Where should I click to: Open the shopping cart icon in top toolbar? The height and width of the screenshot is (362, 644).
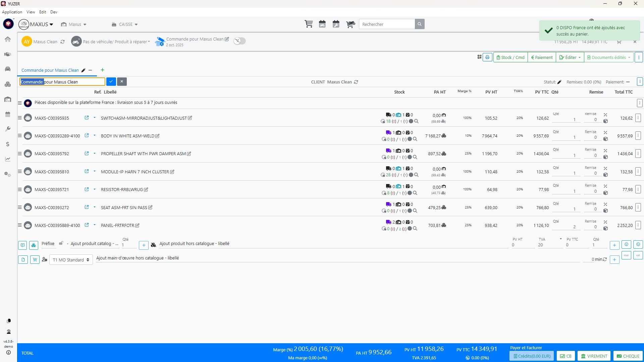[x=309, y=24]
